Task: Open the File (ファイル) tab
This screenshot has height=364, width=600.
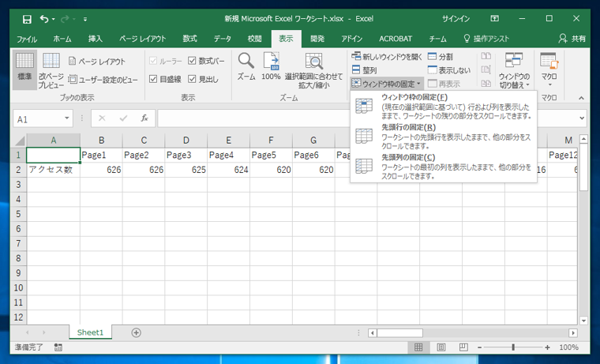Action: pos(26,39)
